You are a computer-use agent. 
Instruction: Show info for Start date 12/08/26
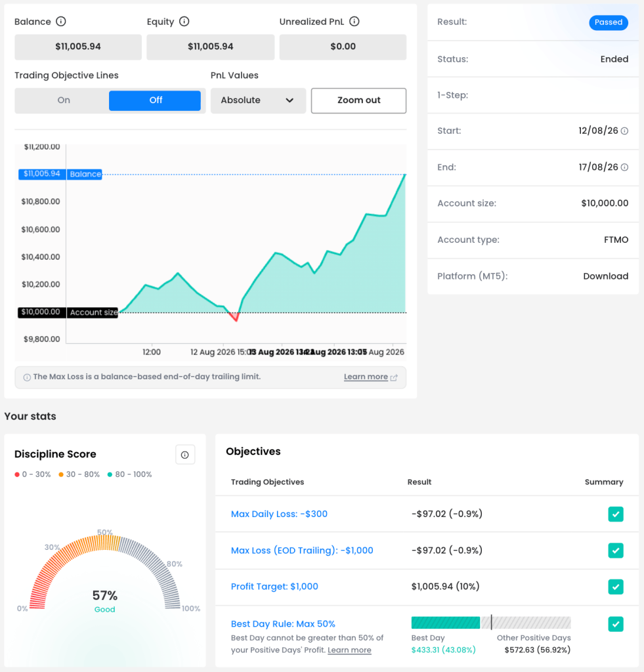[x=625, y=131]
